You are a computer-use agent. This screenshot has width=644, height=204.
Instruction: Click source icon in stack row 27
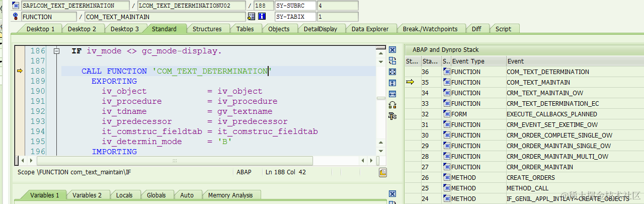(x=446, y=167)
